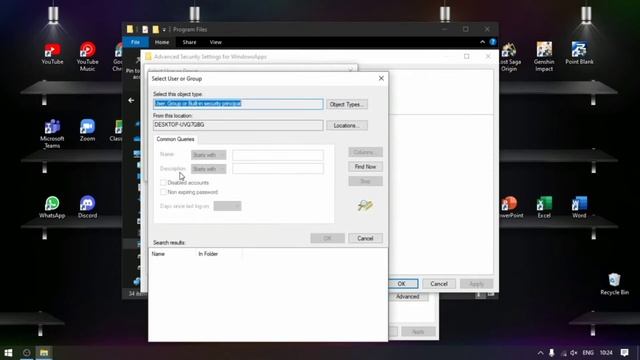Launch Genshin Impact shortcut

point(544,57)
